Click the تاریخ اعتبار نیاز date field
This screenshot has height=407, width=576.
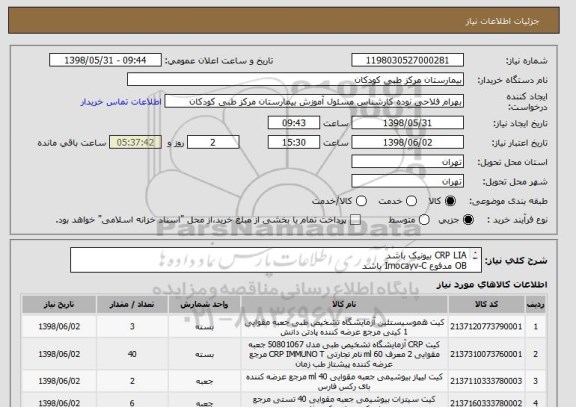coord(407,142)
